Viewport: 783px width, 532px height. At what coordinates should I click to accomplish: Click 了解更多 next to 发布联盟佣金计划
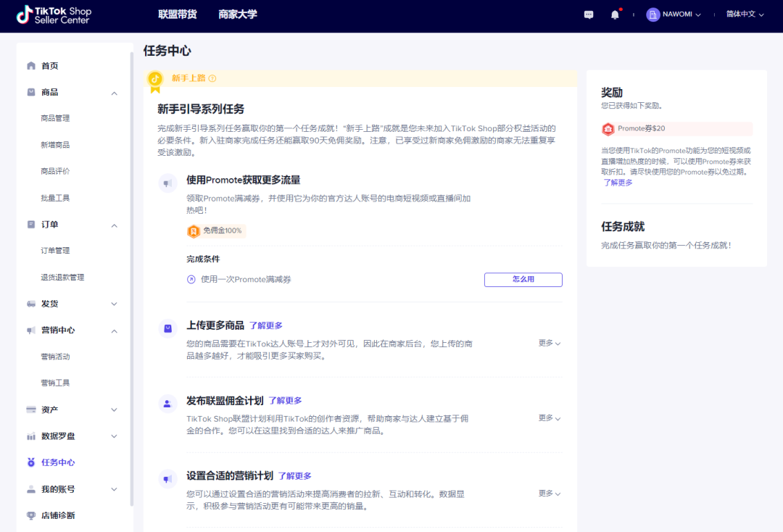point(285,401)
